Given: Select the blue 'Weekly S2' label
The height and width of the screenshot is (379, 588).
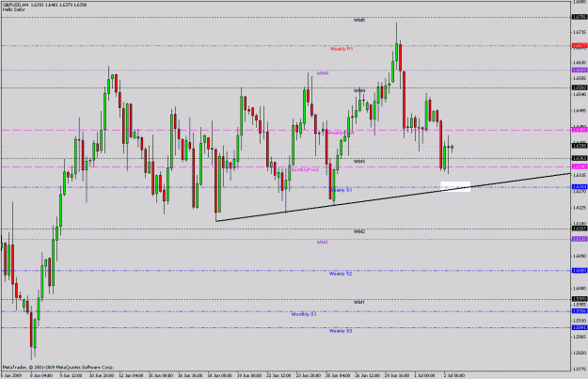Looking at the screenshot, I should tap(341, 274).
